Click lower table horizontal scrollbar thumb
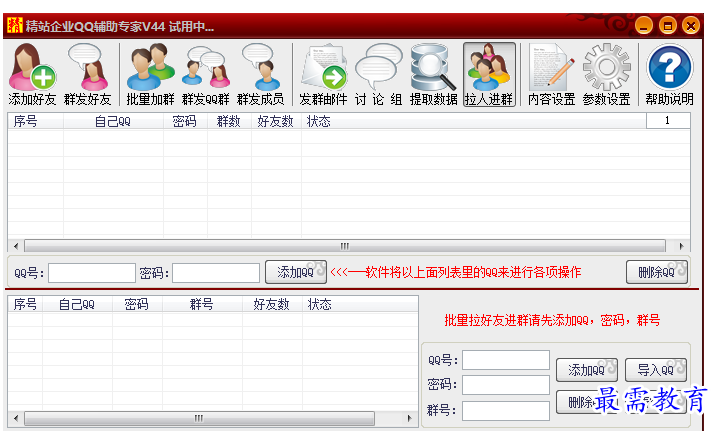This screenshot has height=431, width=716. [199, 418]
